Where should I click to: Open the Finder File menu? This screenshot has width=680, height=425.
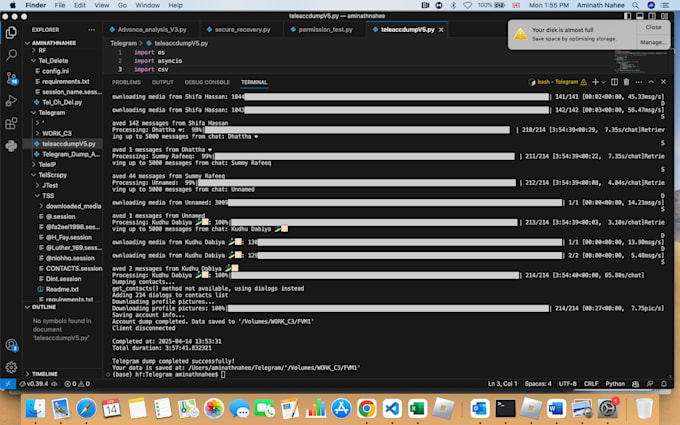click(60, 5)
